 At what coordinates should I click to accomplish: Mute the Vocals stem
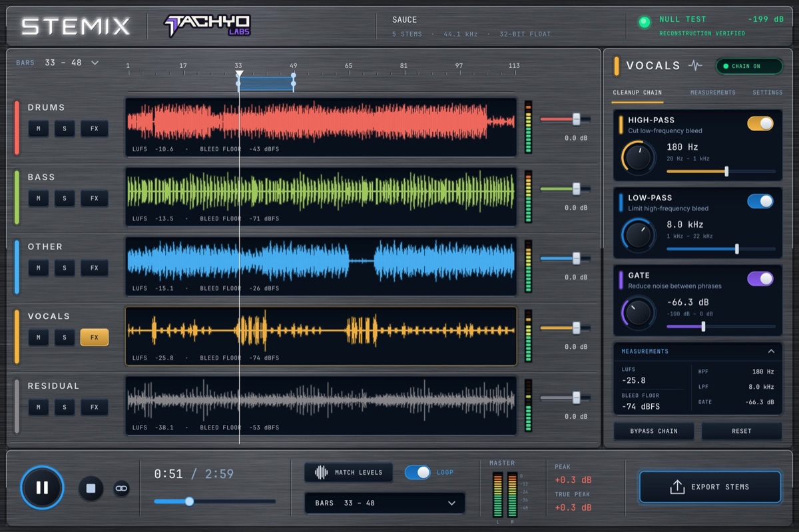[x=38, y=338]
